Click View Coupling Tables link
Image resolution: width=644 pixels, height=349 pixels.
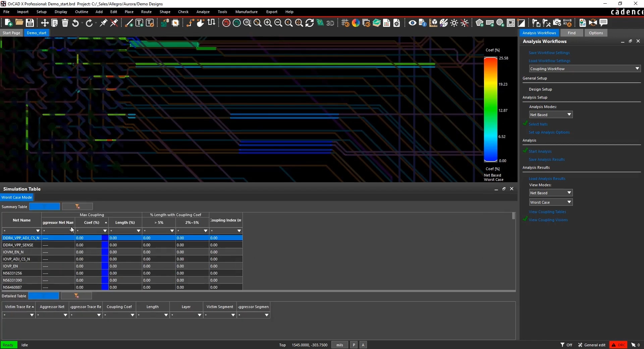[x=547, y=212]
